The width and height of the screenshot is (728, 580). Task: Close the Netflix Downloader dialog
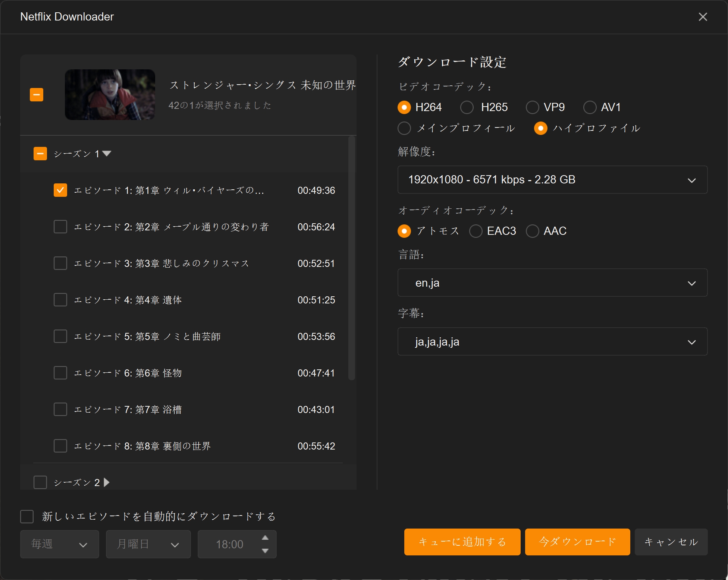pos(703,17)
